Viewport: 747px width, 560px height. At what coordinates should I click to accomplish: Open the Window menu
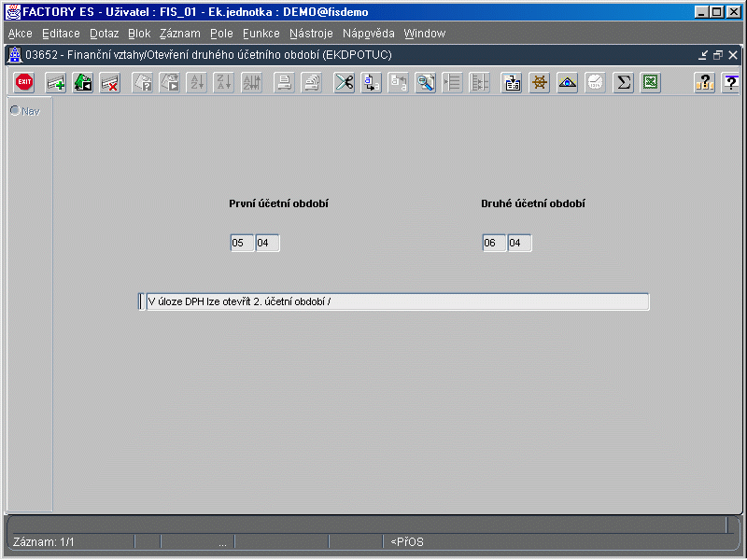(x=425, y=34)
